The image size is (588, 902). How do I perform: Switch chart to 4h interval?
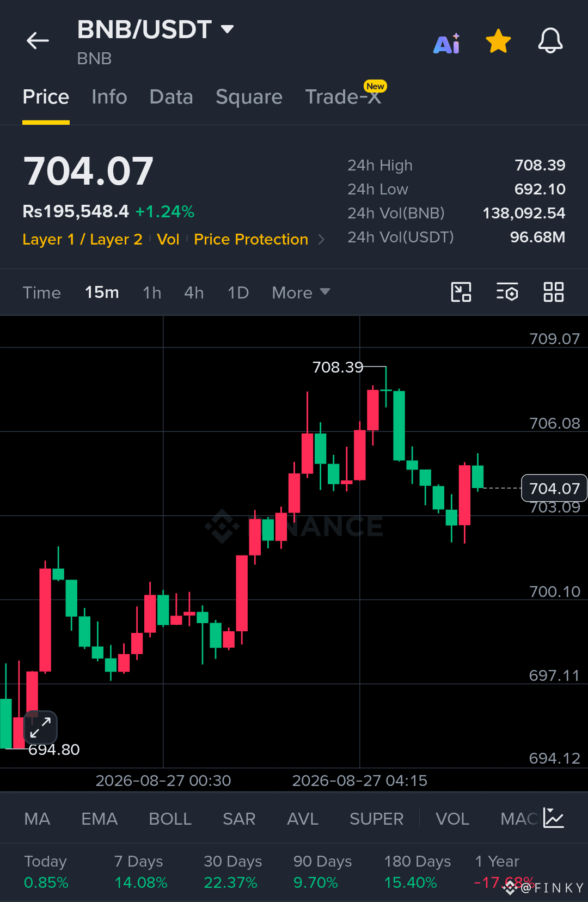[x=194, y=292]
